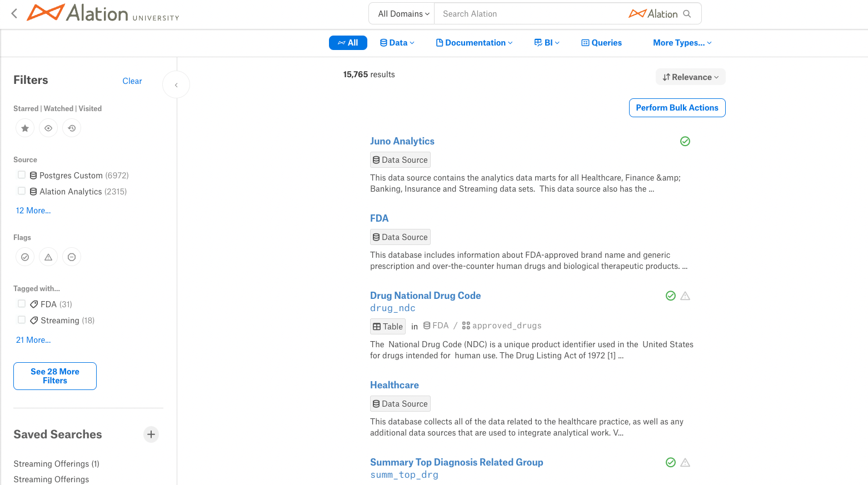Screen dimensions: 868x485
Task: Show 12 More sources
Action: (x=33, y=211)
